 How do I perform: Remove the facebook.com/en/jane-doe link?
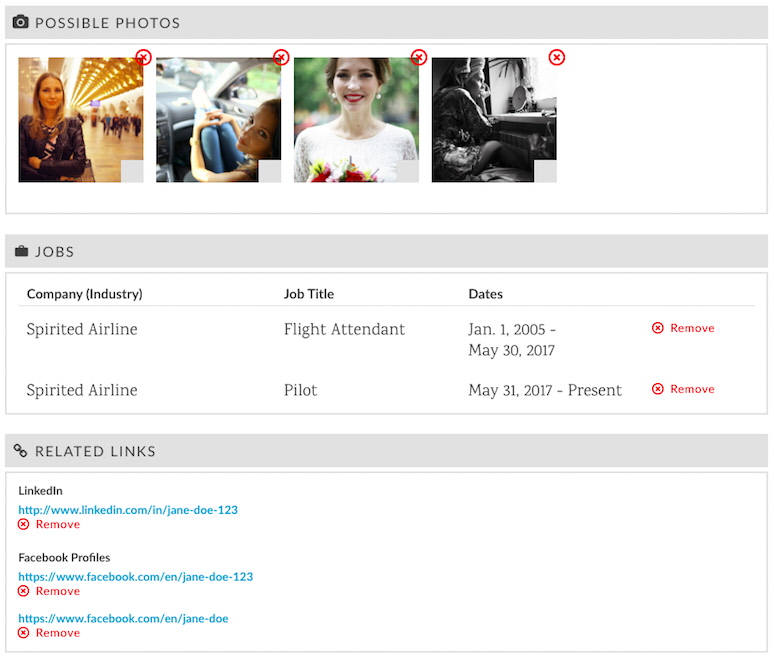click(49, 633)
